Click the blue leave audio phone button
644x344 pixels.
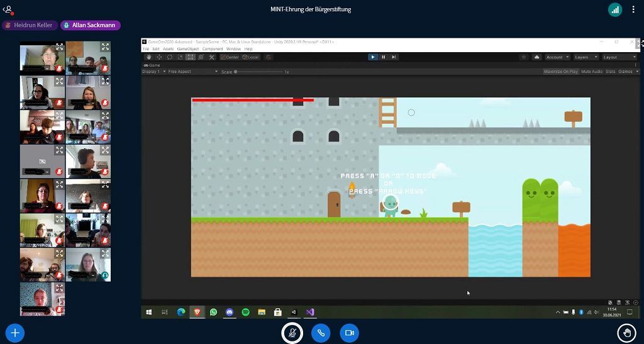321,333
